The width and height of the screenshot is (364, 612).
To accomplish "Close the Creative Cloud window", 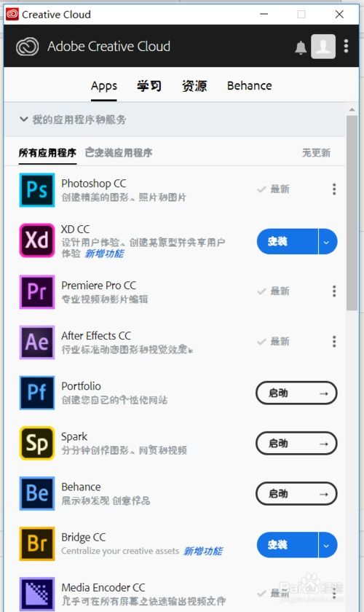I will [x=339, y=15].
